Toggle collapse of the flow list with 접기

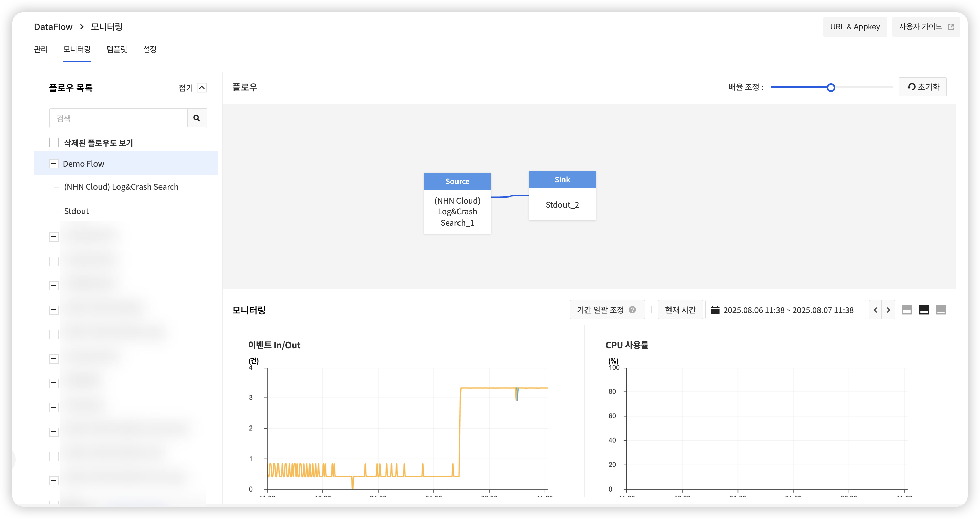[x=201, y=87]
